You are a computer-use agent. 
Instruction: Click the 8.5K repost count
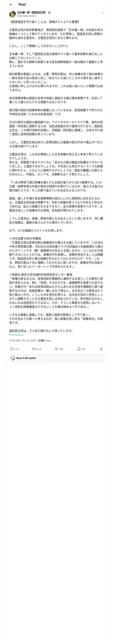39,349
